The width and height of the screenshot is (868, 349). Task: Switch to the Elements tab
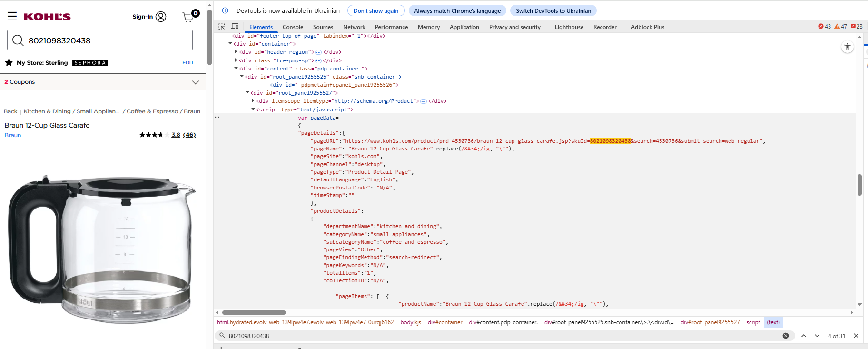coord(261,27)
